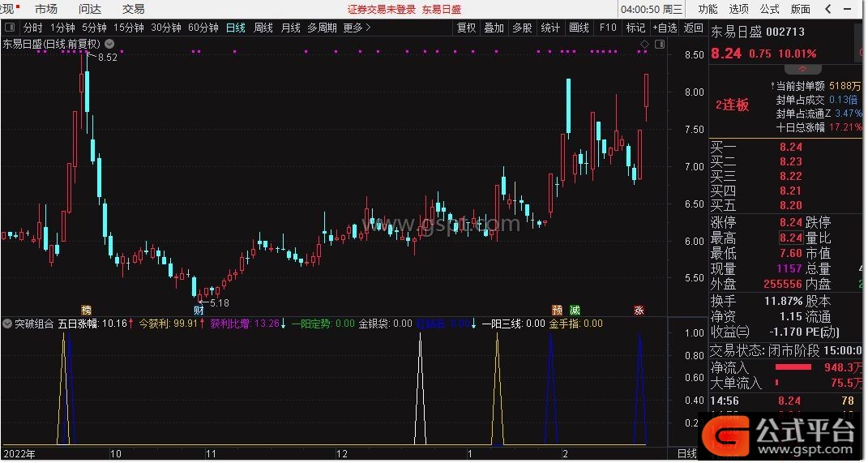Image resolution: width=868 pixels, height=463 pixels.
Task: Click the 财 marker on chart
Action: [x=199, y=310]
